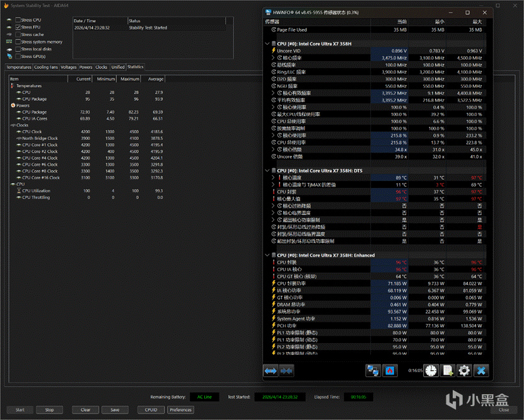
Task: Click Powers icon in AIDA64 statistics tree
Action: [13, 105]
